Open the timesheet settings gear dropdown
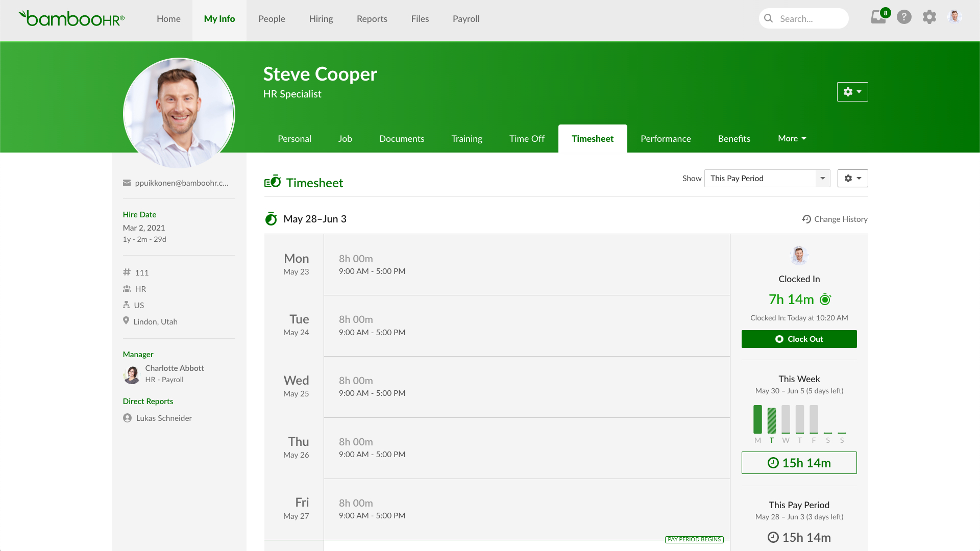 (852, 178)
